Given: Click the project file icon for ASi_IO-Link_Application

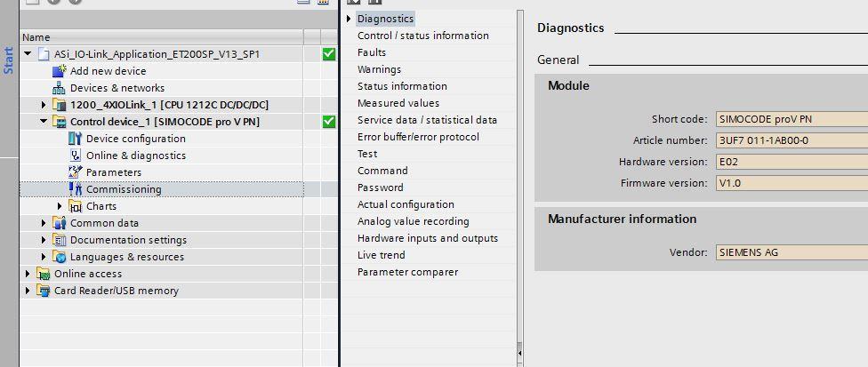Looking at the screenshot, I should 44,54.
